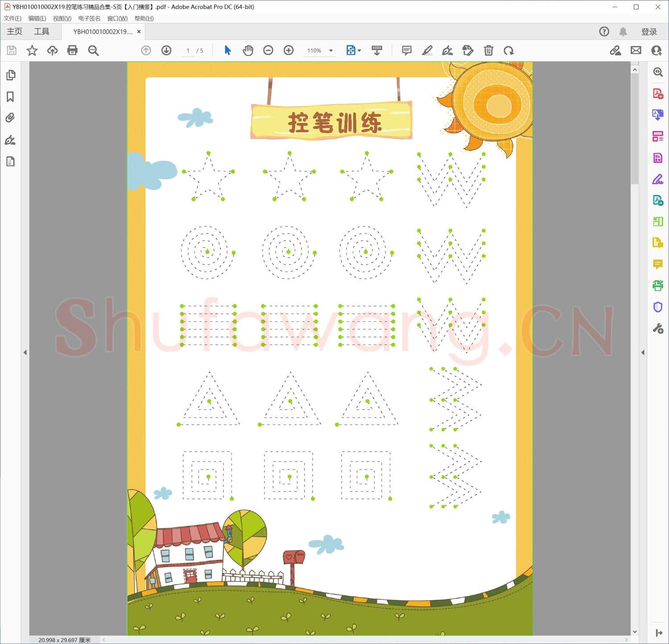Screen dimensions: 669x644
Task: Open the 电子签名 menu
Action: [x=89, y=18]
